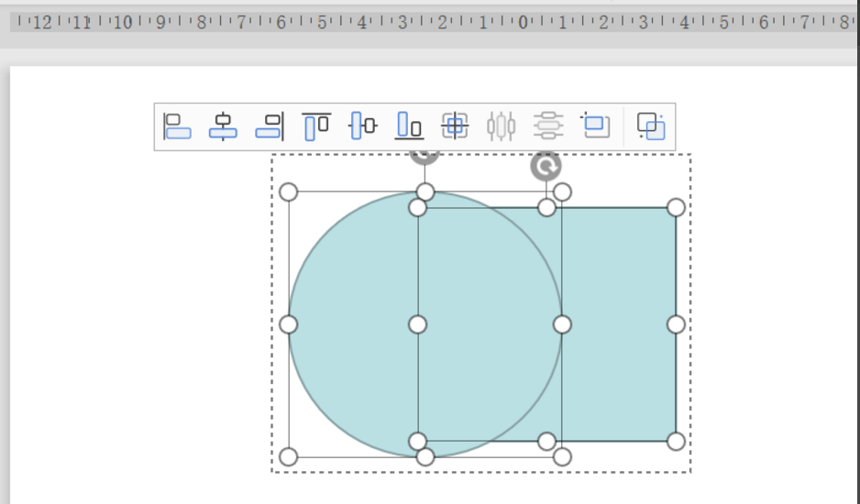The height and width of the screenshot is (504, 860).
Task: Click the grayed distribute vertically icon
Action: point(548,126)
